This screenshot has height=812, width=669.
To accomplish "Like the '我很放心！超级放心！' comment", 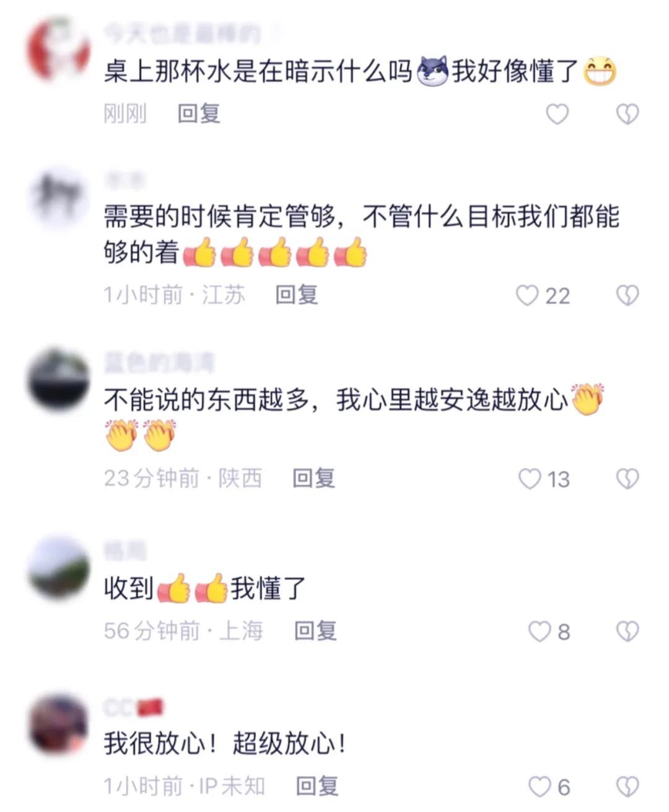I will pos(540,787).
